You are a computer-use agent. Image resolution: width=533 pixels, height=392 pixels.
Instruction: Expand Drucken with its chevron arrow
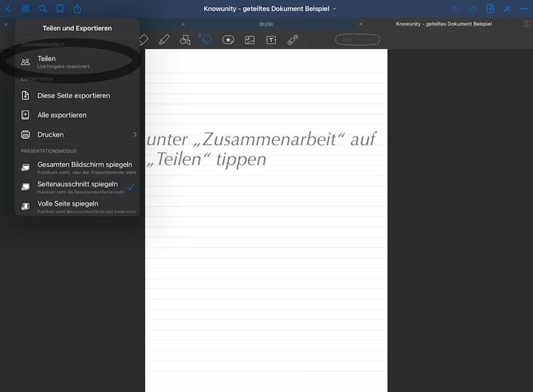[135, 135]
